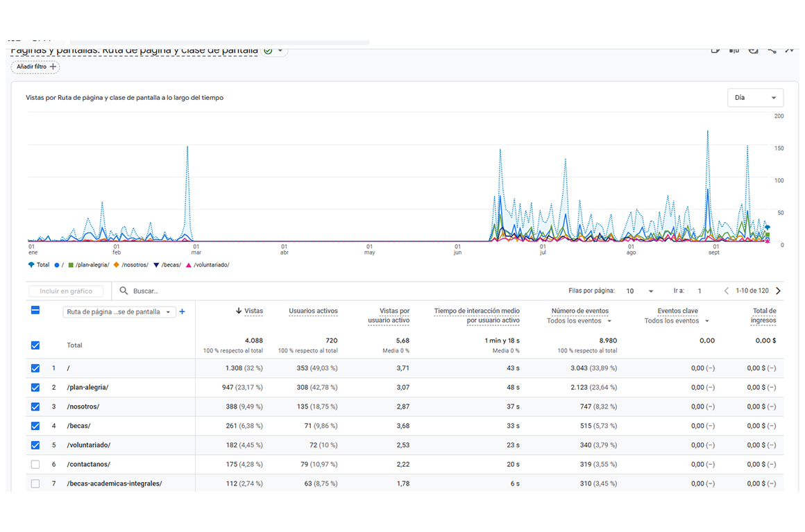Click the magnifier icon in the search box
Image resolution: width=805 pixels, height=532 pixels.
124,291
